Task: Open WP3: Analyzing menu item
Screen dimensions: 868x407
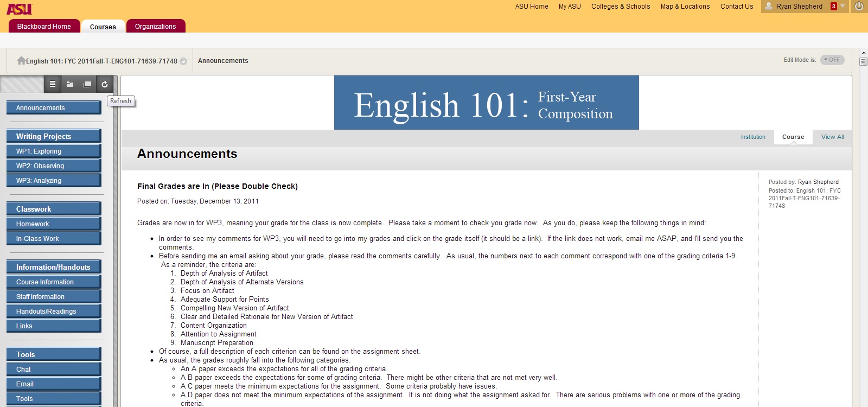Action: coord(54,180)
